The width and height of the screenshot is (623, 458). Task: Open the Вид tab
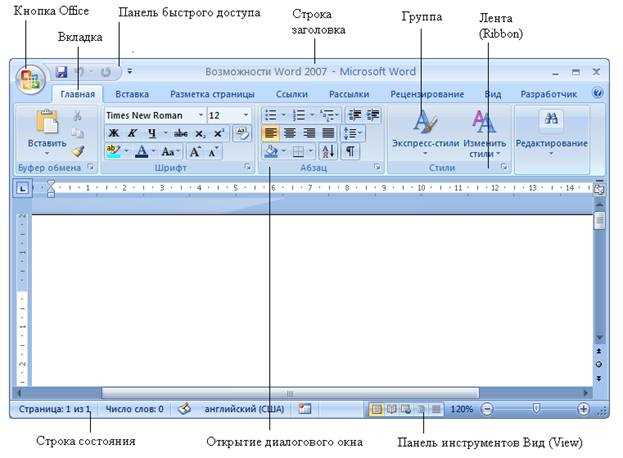493,94
